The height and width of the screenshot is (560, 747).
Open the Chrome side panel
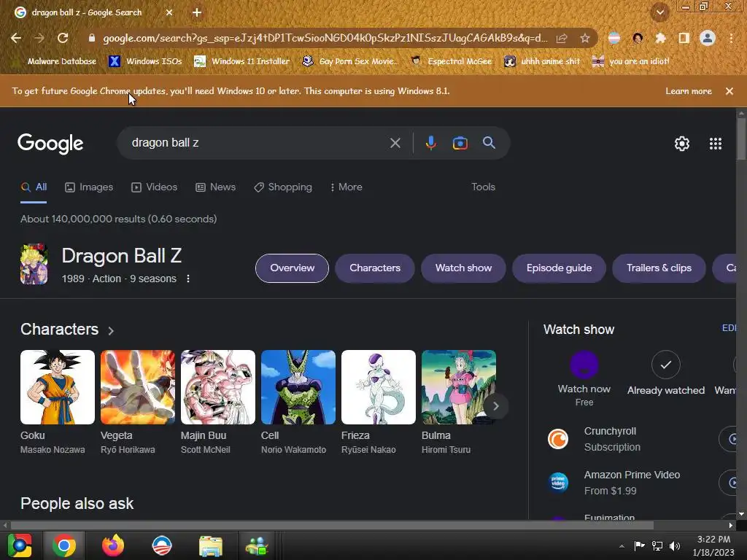[684, 38]
